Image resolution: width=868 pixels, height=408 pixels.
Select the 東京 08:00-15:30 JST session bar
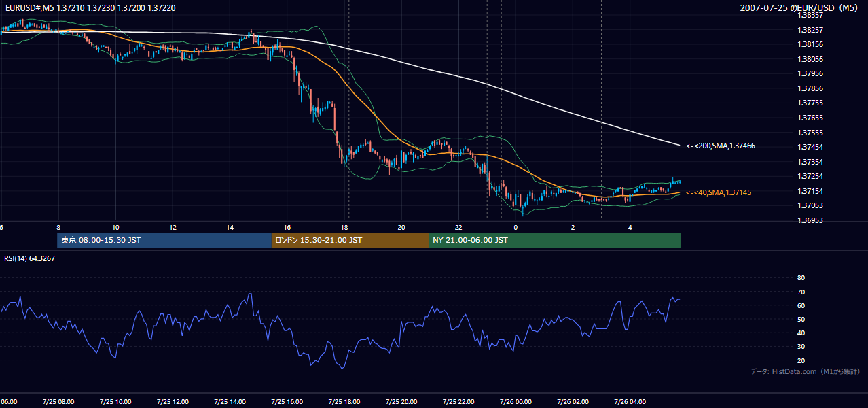pyautogui.click(x=164, y=240)
